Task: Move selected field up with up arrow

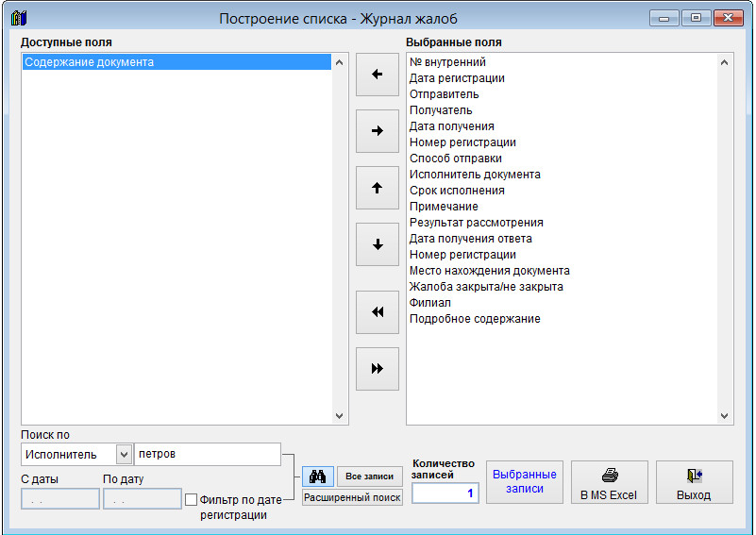Action: (x=377, y=188)
